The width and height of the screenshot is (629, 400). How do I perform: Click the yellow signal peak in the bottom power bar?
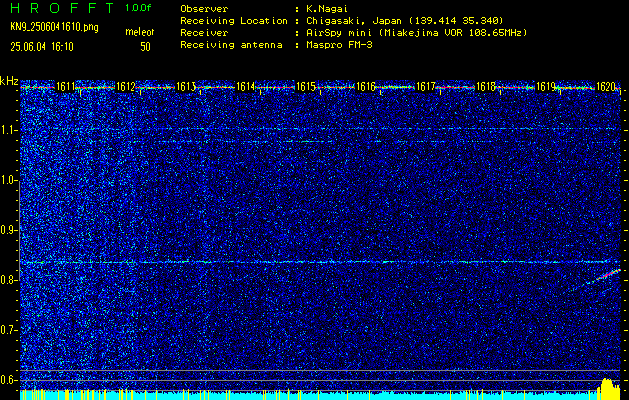608,389
